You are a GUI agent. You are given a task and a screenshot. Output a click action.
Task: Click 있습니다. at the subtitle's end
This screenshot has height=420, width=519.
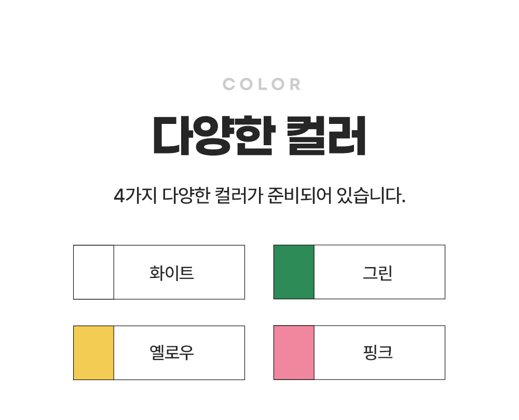tap(371, 195)
